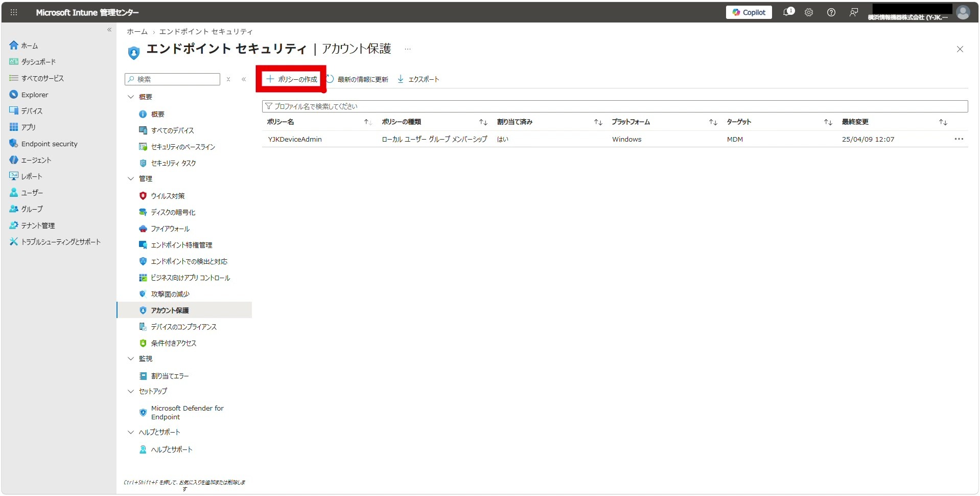Clear the menu search field
The image size is (980, 496).
pyautogui.click(x=228, y=79)
